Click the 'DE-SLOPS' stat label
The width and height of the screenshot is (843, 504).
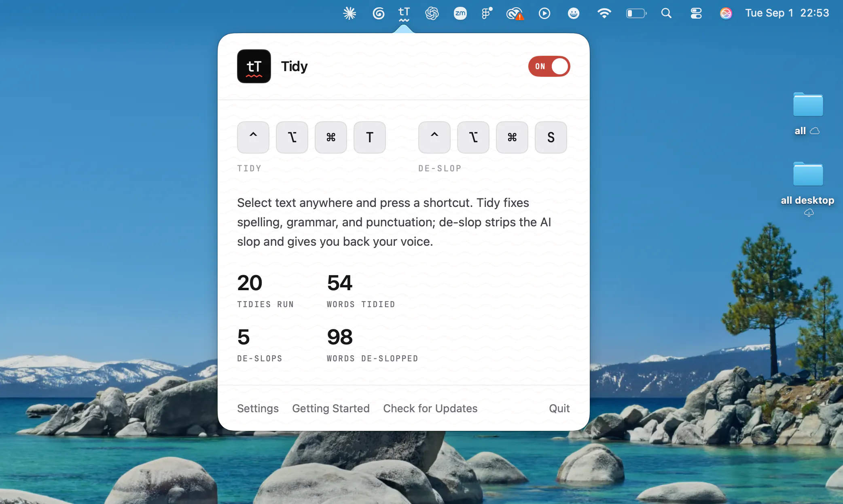[260, 358]
